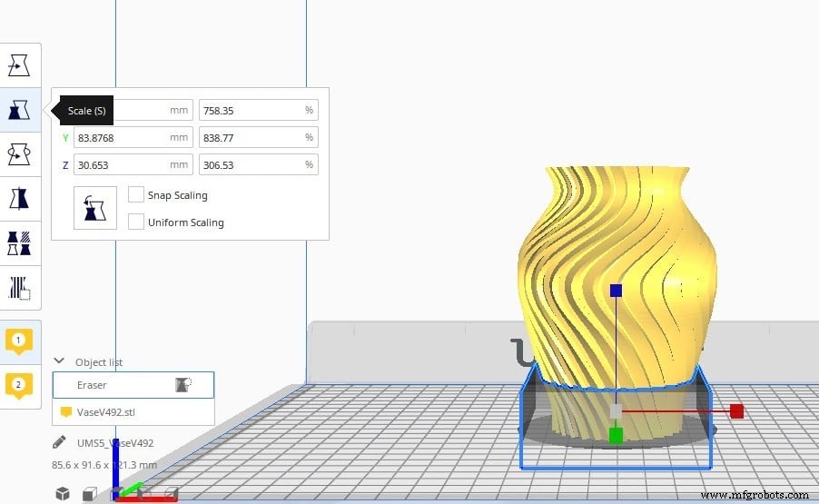Viewport: 819px width, 504px height.
Task: Click the 85.6 x 91.6 dimensions text
Action: tap(104, 465)
